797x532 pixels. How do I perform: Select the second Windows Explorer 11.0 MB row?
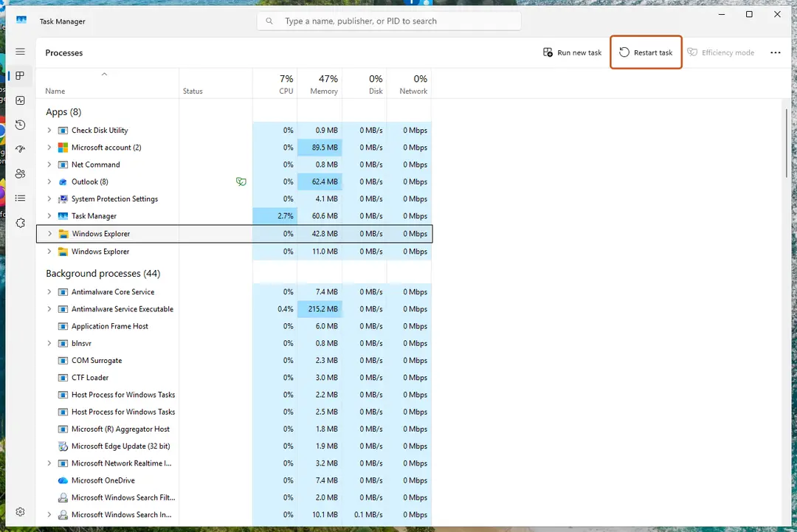point(234,252)
